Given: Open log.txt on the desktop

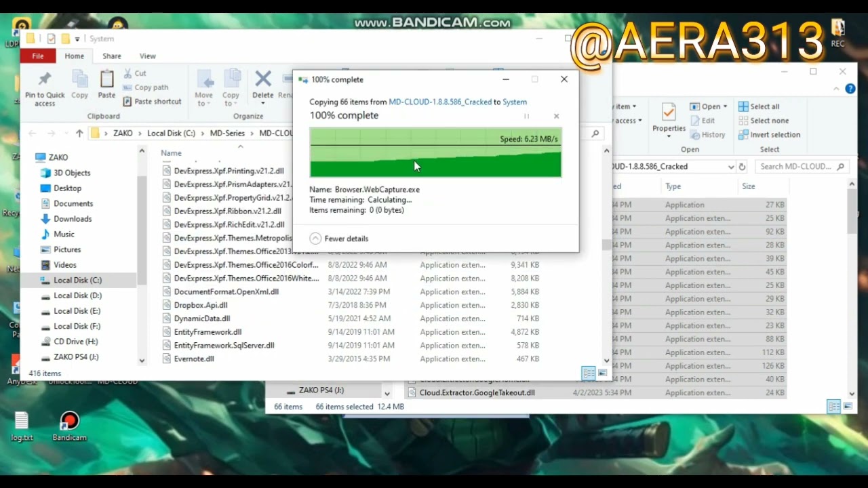Looking at the screenshot, I should [x=22, y=427].
